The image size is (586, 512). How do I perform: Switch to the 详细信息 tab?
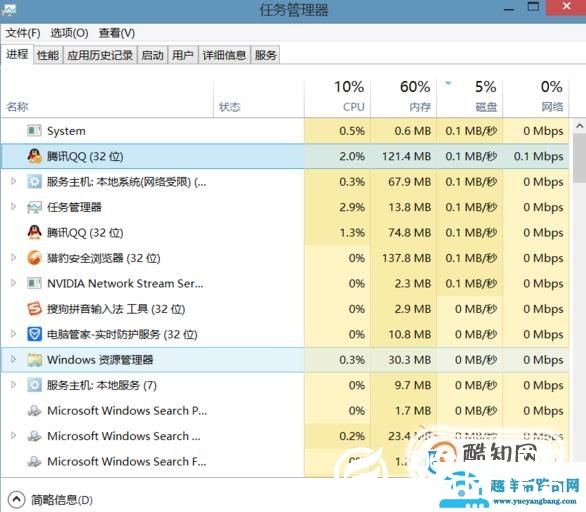(224, 55)
